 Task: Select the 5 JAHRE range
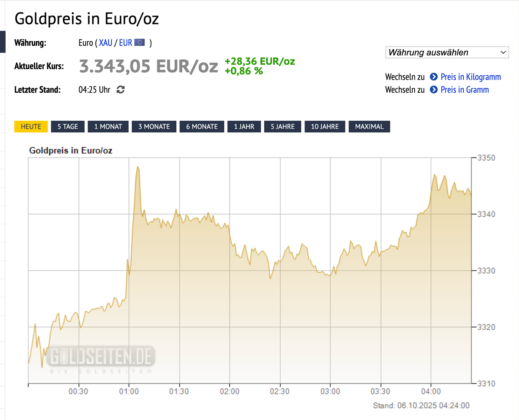[283, 127]
